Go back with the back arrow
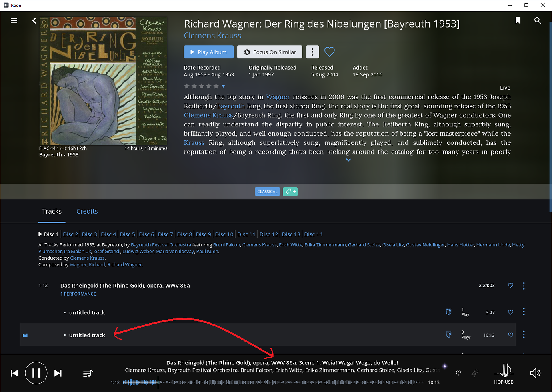552x392 pixels. pos(34,20)
